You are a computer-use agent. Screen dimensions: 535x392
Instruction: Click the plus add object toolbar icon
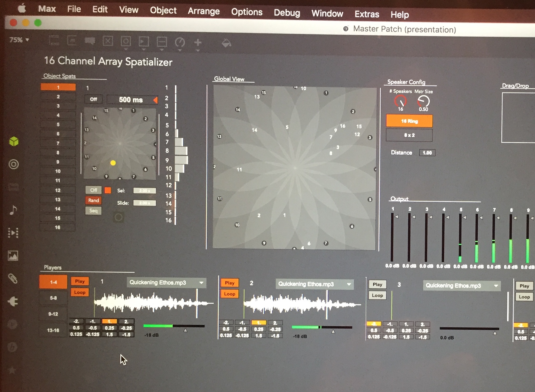(x=198, y=42)
